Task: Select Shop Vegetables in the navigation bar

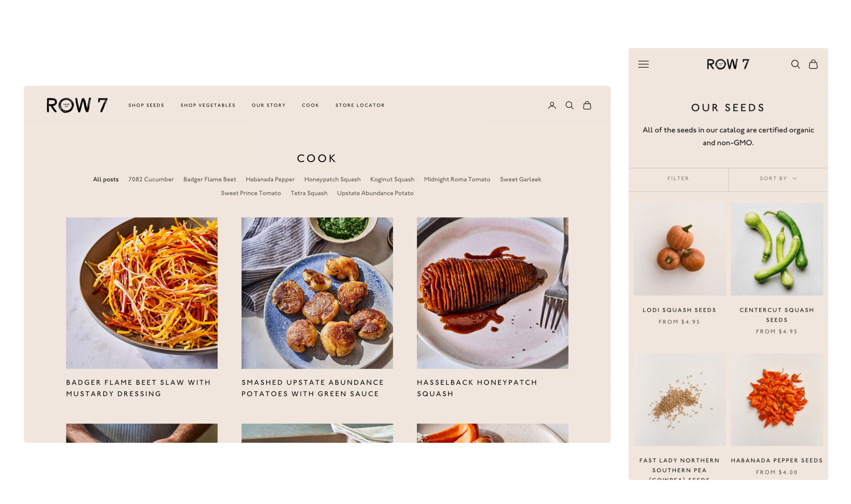Action: pyautogui.click(x=208, y=105)
